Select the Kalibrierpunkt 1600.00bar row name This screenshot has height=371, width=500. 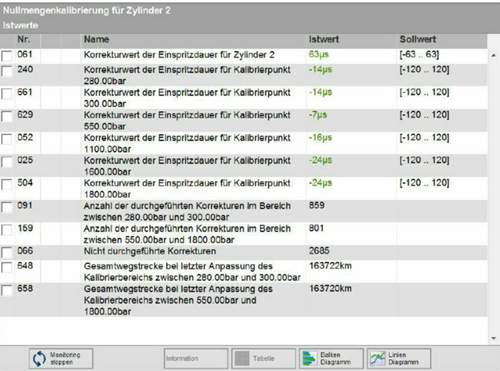[187, 166]
